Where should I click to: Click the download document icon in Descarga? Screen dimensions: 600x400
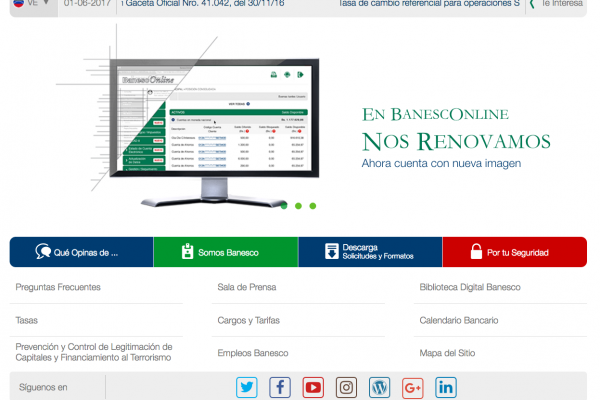332,251
